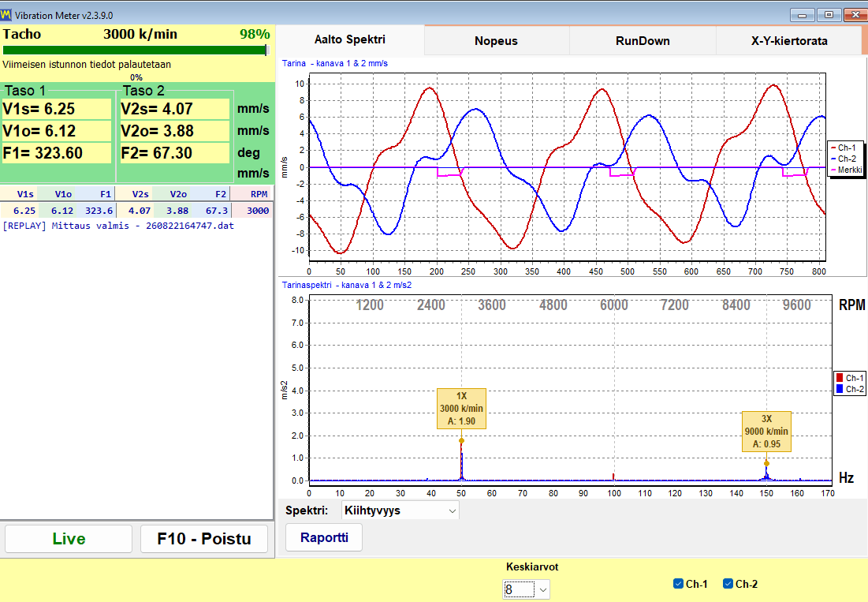
Task: Click the 98% tacho percentage
Action: click(x=255, y=35)
